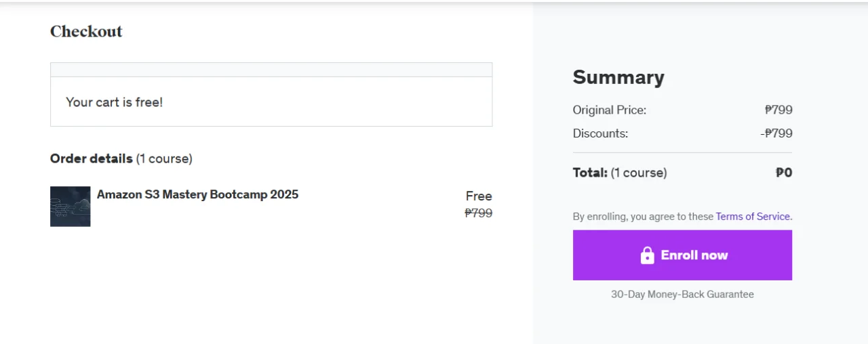Click the crossed-out ₱799 course price
The width and height of the screenshot is (868, 344).
point(479,213)
